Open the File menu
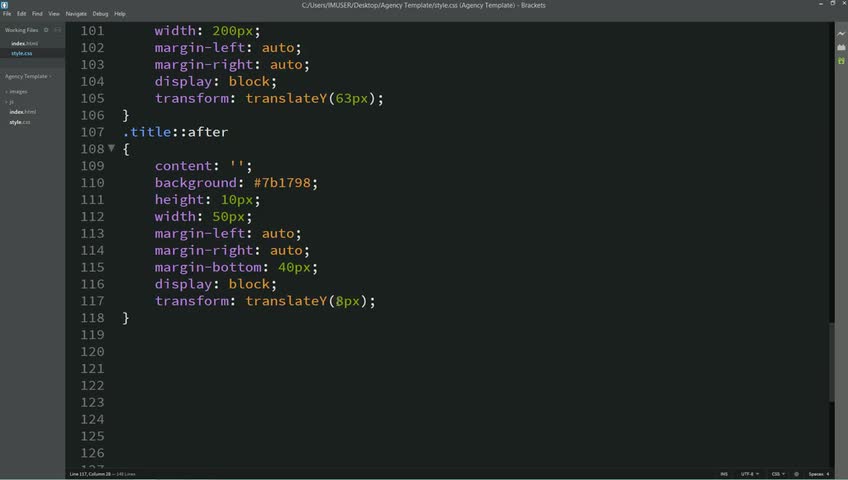 tap(7, 14)
